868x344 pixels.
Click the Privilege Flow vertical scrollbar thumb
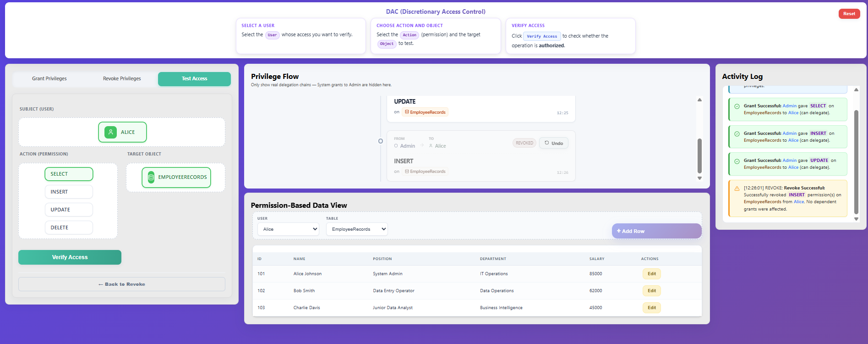pyautogui.click(x=699, y=156)
